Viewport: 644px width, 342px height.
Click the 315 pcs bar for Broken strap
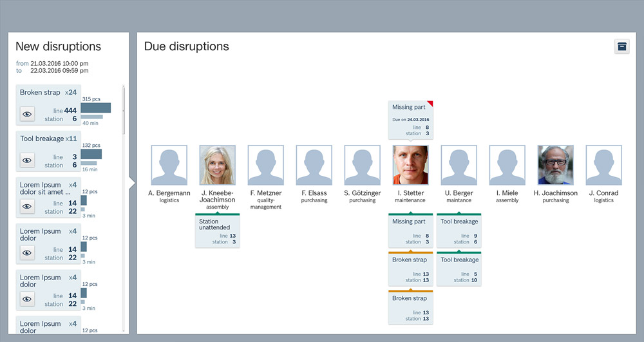point(96,108)
